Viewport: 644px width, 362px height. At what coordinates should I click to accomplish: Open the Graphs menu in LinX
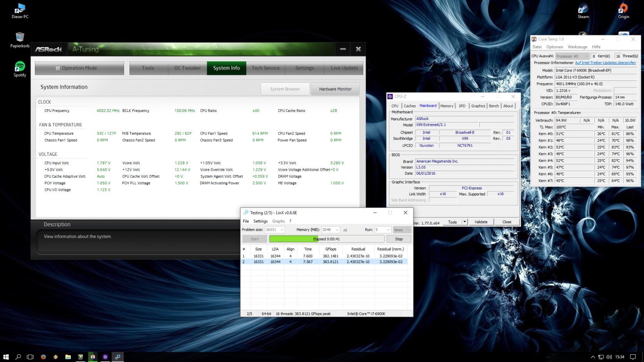pyautogui.click(x=278, y=221)
